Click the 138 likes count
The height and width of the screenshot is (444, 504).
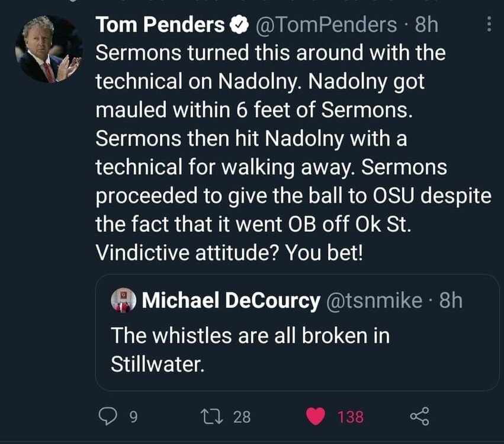[351, 417]
